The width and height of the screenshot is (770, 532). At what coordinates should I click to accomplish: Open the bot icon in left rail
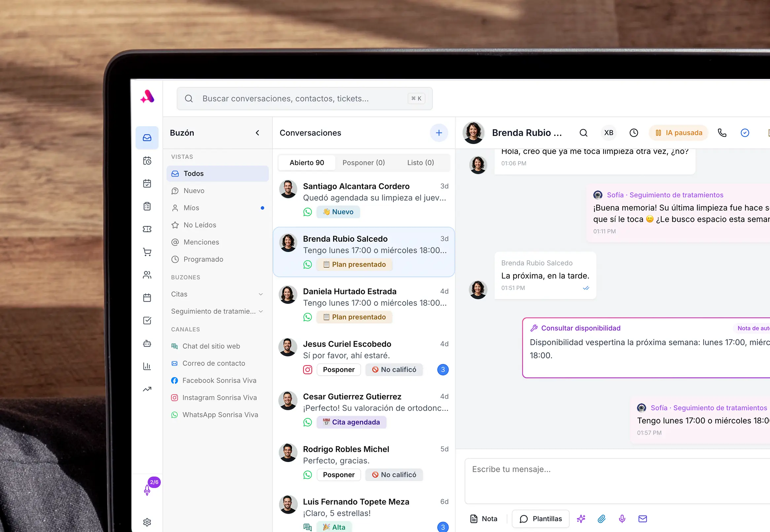click(147, 343)
